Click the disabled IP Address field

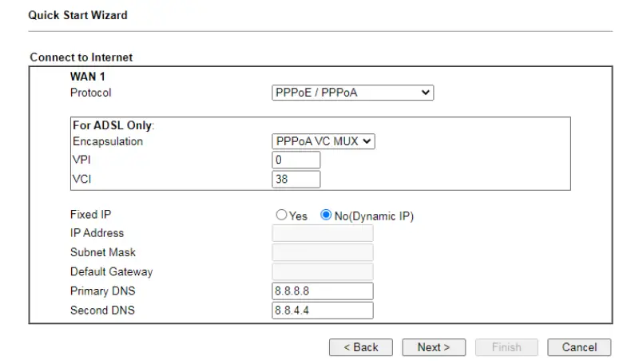tap(323, 233)
